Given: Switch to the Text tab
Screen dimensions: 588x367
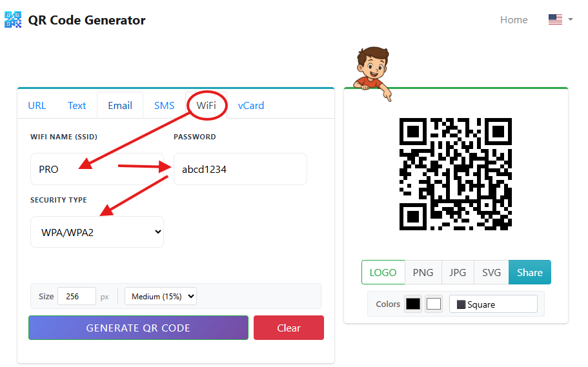Looking at the screenshot, I should click(77, 105).
